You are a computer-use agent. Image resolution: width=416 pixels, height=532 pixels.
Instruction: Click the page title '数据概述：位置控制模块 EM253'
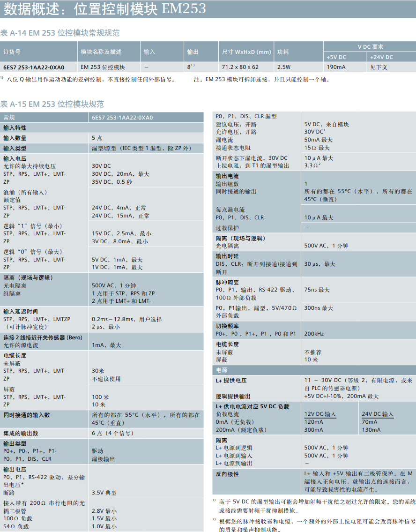105,8
